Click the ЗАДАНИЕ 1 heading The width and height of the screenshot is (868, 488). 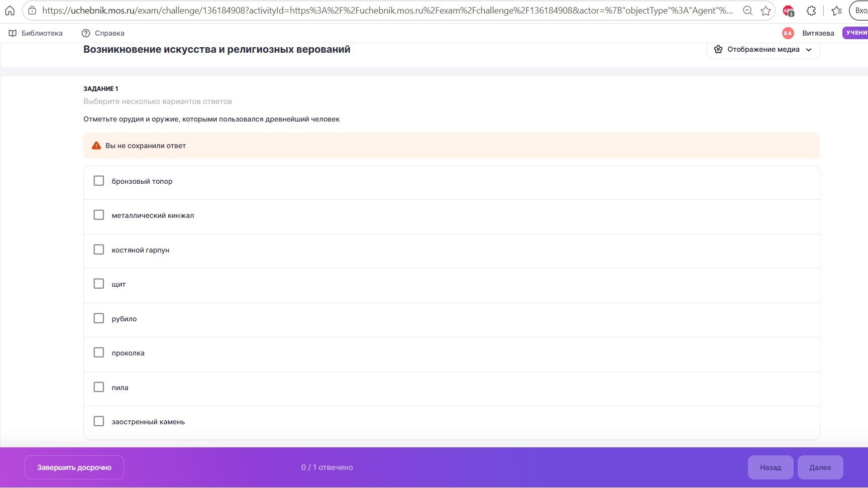coord(100,88)
